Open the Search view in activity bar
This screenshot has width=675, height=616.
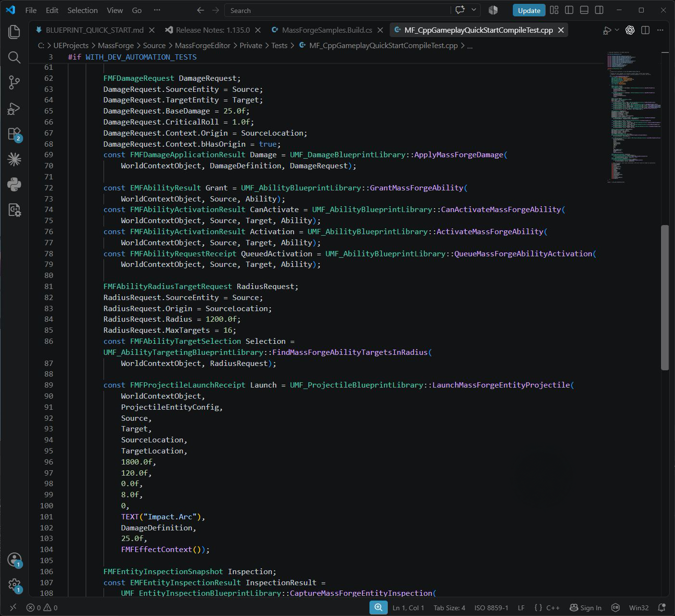(14, 57)
